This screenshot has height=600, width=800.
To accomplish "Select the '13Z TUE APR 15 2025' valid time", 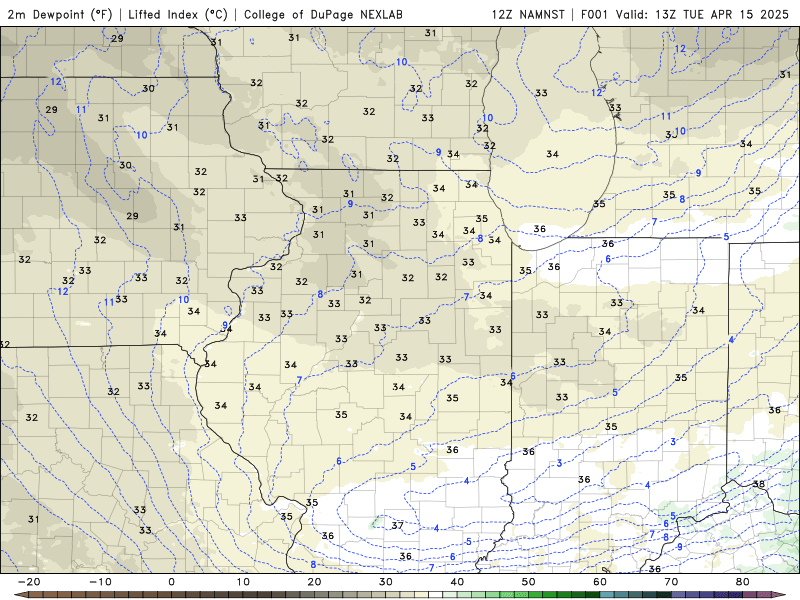I will coord(722,14).
